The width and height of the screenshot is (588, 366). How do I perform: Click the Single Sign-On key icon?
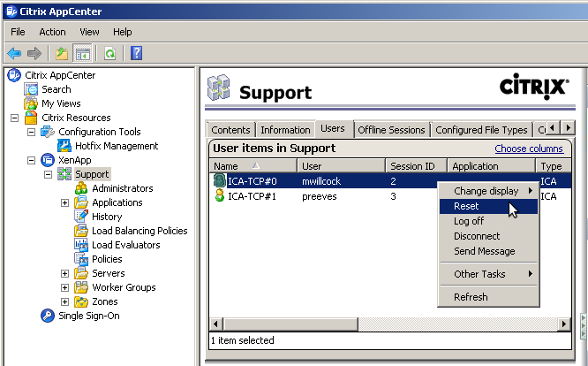(x=48, y=316)
